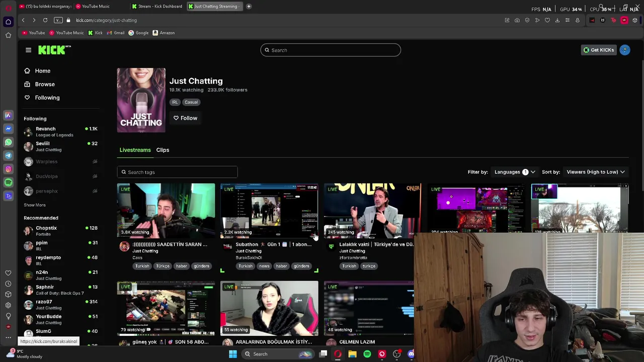The width and height of the screenshot is (644, 362).
Task: Open the browser profile account icon
Action: click(x=578, y=20)
